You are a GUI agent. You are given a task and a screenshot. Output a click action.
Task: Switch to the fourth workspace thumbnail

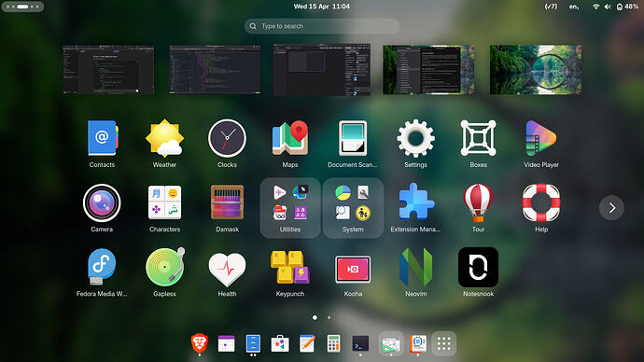point(428,70)
